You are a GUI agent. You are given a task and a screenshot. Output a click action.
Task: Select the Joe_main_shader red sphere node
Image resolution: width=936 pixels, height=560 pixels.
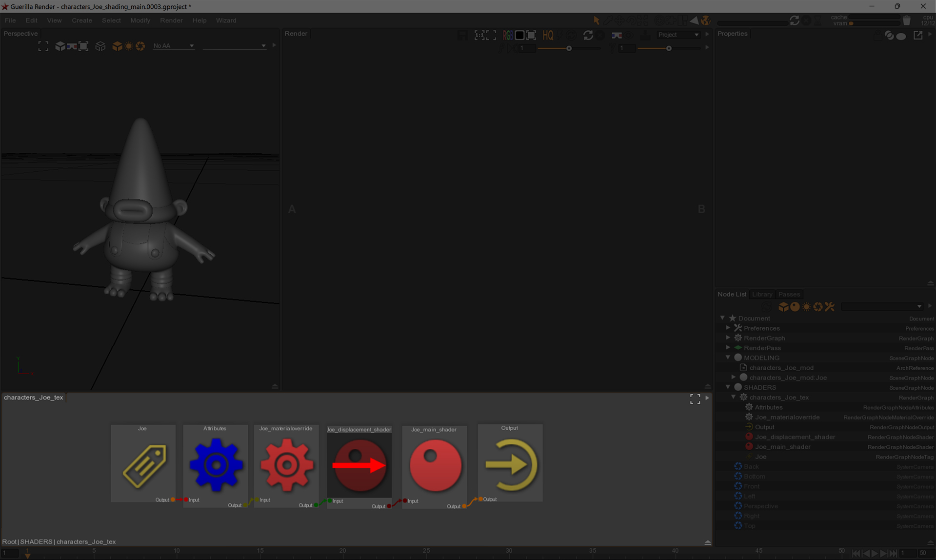[x=435, y=465]
